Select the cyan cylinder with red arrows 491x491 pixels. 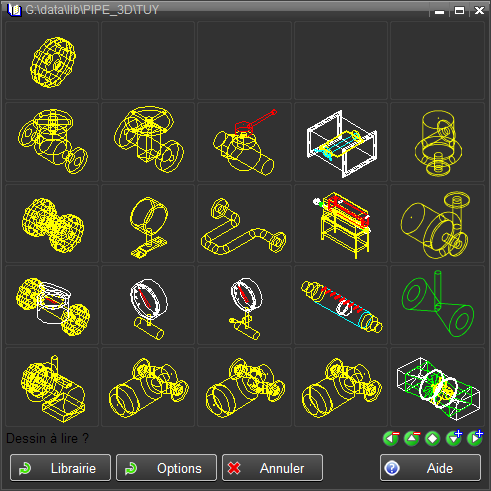(x=341, y=305)
